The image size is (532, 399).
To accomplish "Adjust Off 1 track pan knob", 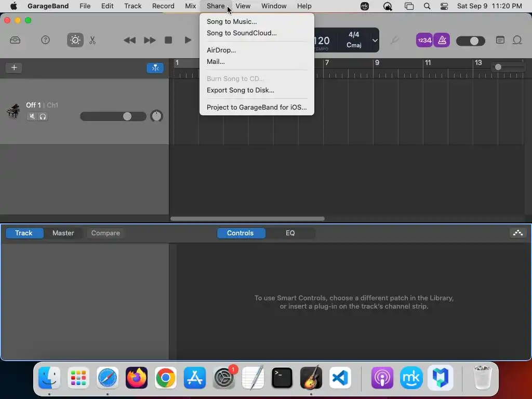I will pos(156,116).
